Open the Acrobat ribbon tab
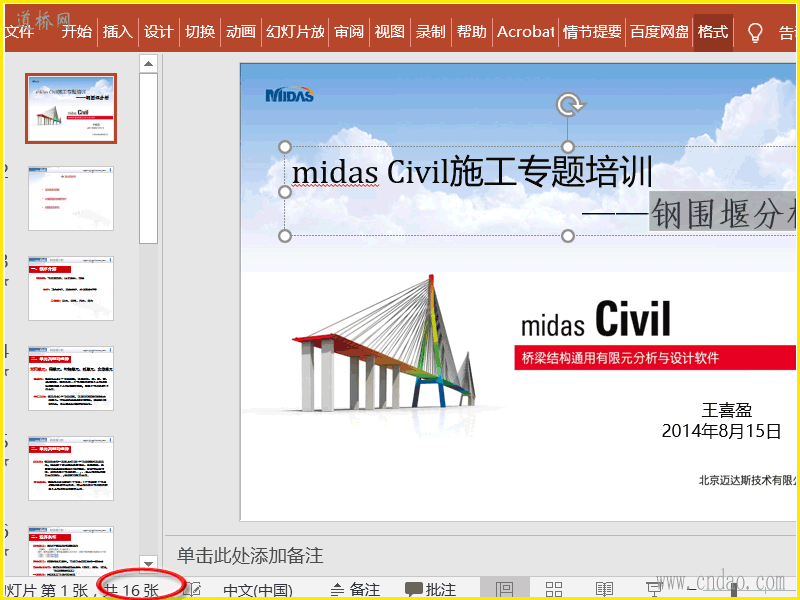Screen dimensions: 800x600 (526, 32)
